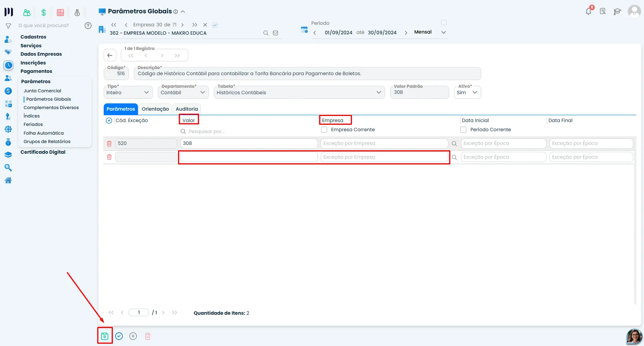Click the green save icon
The image size is (644, 346).
(x=104, y=336)
